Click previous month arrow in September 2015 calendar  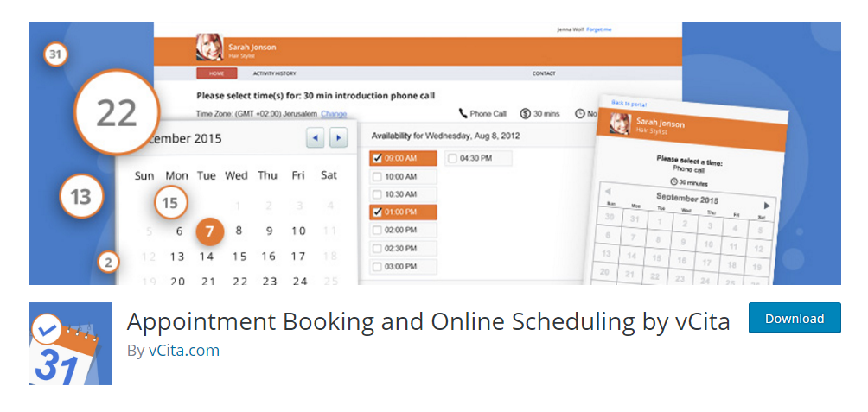tap(607, 192)
